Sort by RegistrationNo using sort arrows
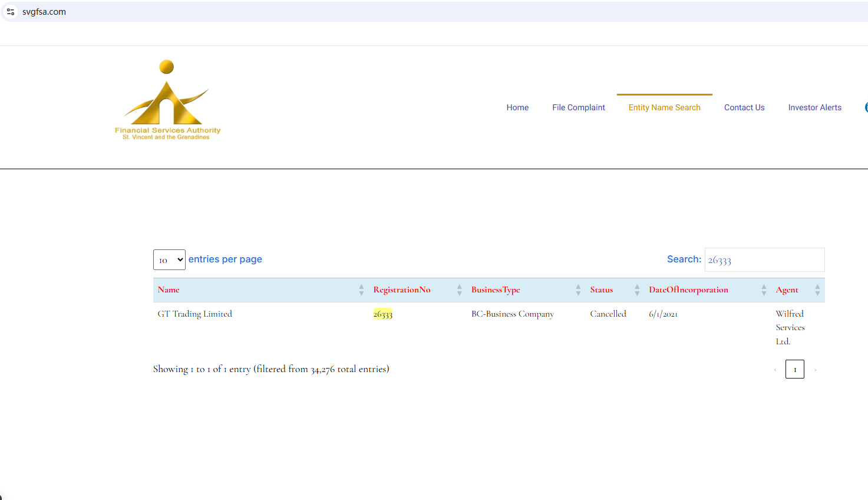868x500 pixels. [x=459, y=290]
